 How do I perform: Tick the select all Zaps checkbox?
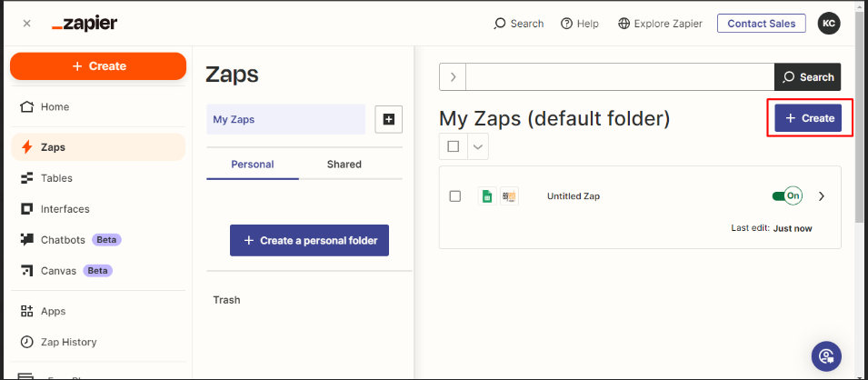453,146
